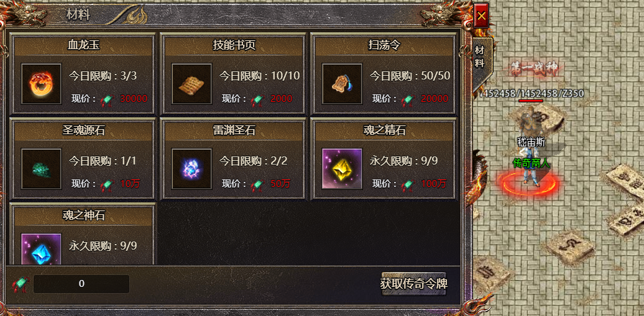The height and width of the screenshot is (316, 644).
Task: Click the 魂之精石 price of 100万
Action: click(x=433, y=184)
